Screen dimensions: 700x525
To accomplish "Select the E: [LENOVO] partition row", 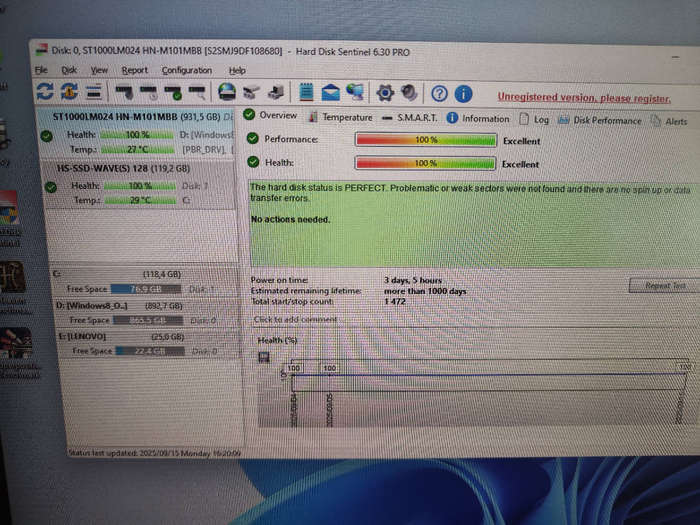I will pyautogui.click(x=150, y=343).
